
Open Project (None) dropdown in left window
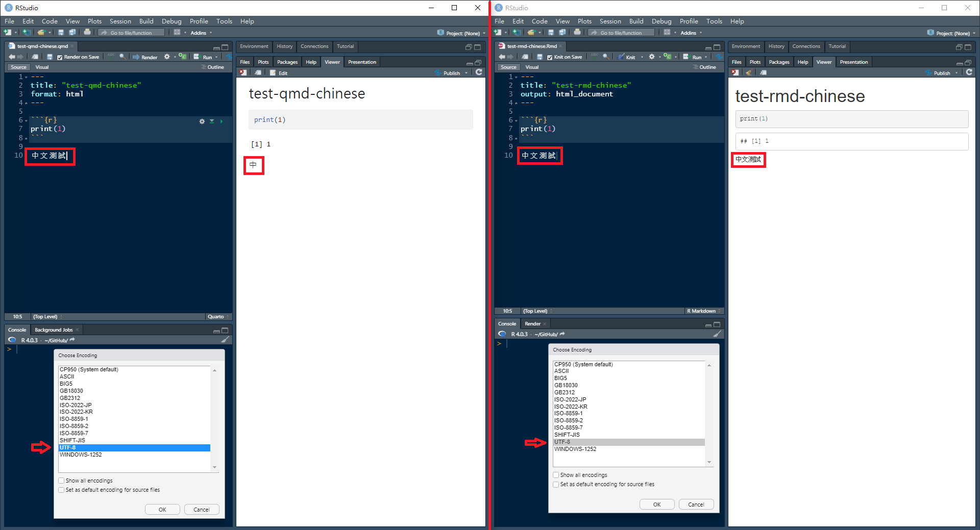pyautogui.click(x=461, y=33)
